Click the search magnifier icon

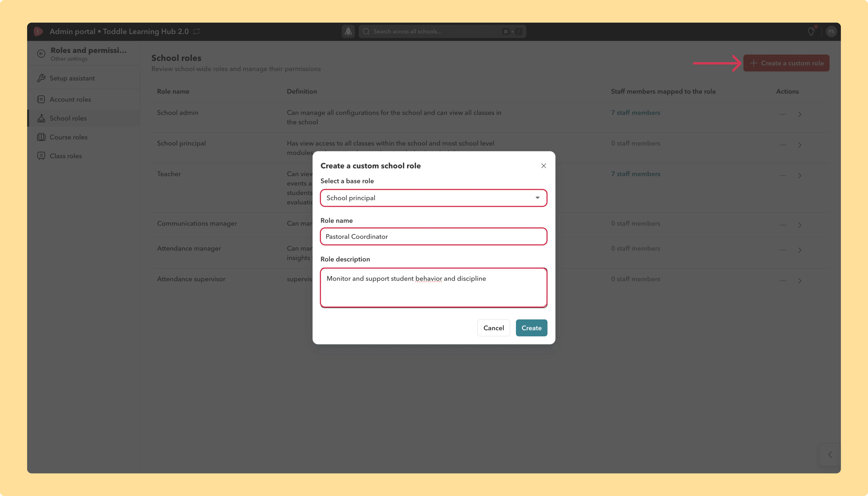366,31
